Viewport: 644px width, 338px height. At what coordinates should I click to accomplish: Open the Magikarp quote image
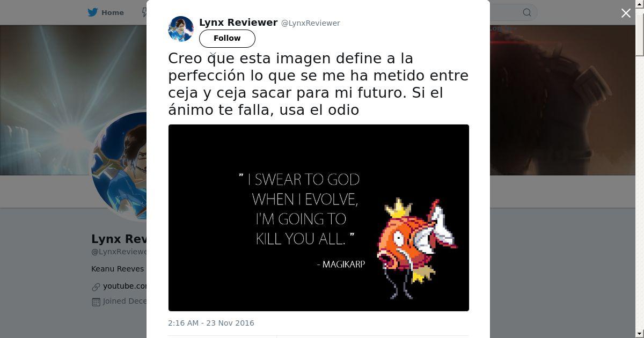(x=319, y=218)
